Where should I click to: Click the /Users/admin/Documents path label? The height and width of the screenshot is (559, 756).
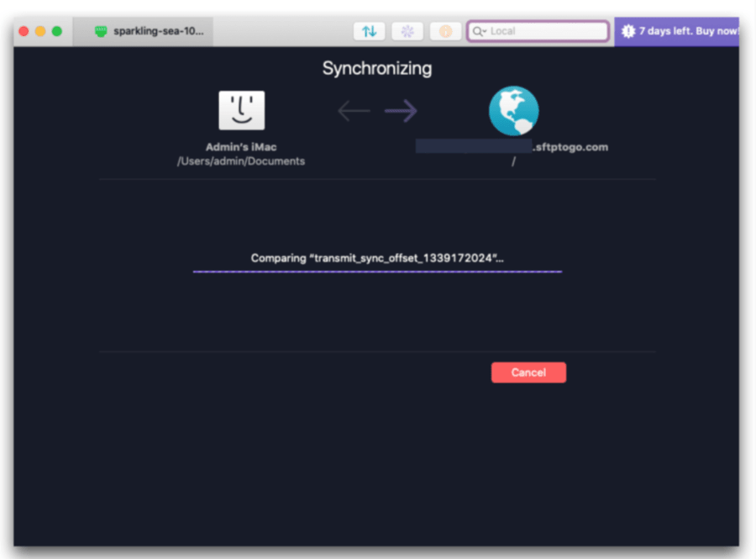click(x=241, y=161)
